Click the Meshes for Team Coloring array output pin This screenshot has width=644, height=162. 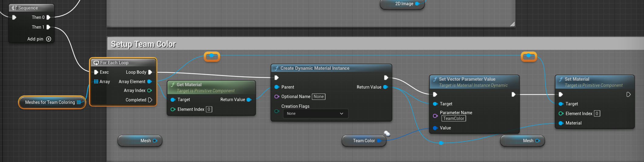[x=79, y=102]
